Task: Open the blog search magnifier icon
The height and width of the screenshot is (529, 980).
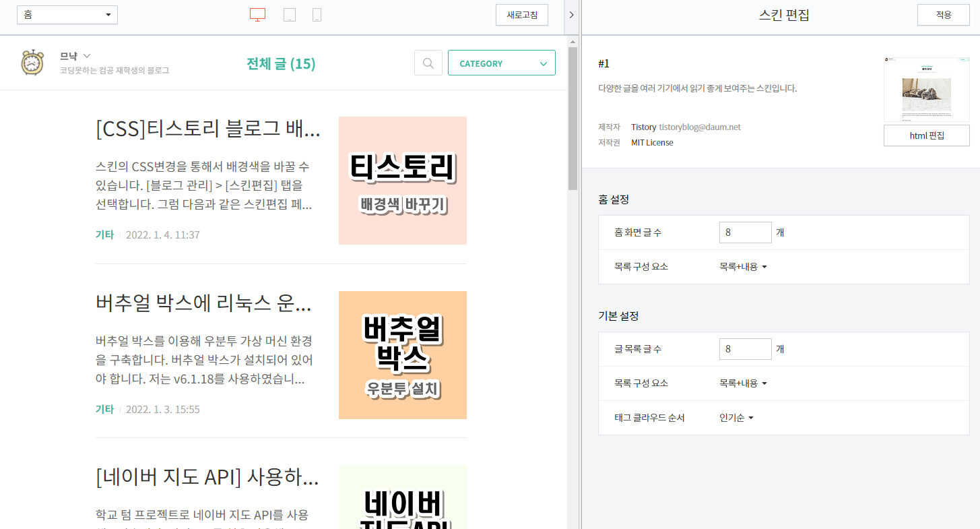Action: [x=428, y=63]
